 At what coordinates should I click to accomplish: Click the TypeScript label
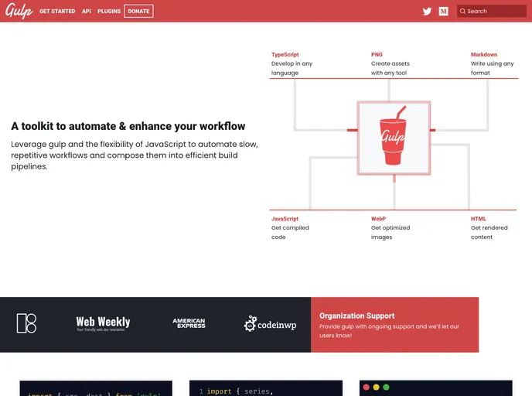coord(285,55)
